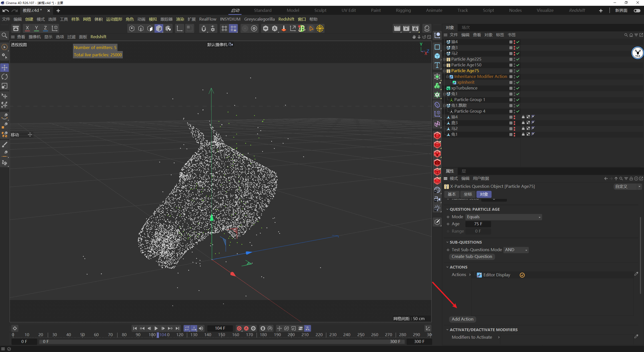
Task: Select the Rotate tool in left toolbar
Action: click(5, 77)
